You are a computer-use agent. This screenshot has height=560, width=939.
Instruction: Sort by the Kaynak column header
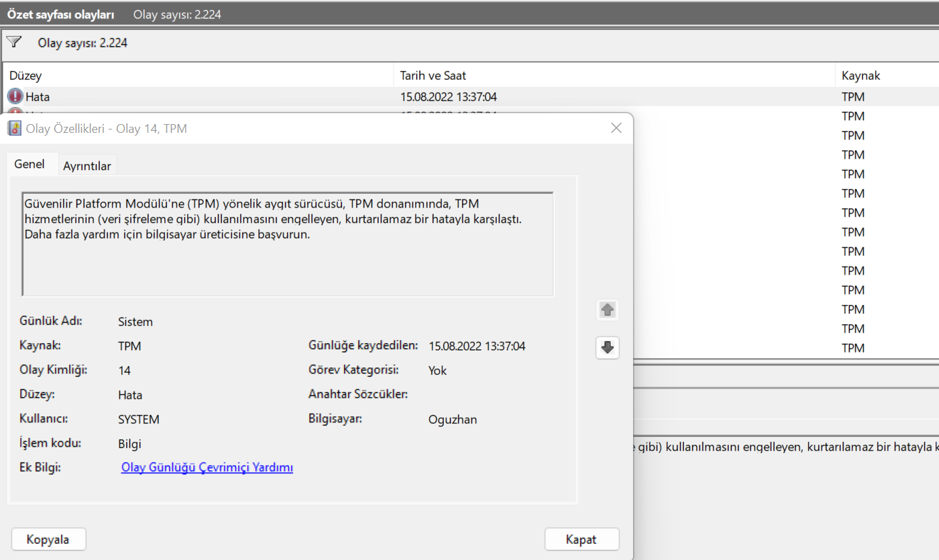point(887,75)
